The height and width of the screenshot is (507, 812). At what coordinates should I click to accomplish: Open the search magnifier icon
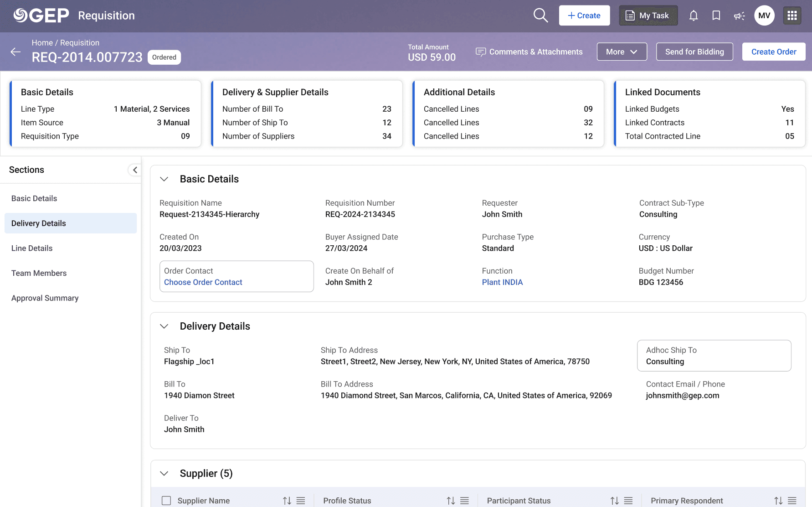pyautogui.click(x=540, y=16)
